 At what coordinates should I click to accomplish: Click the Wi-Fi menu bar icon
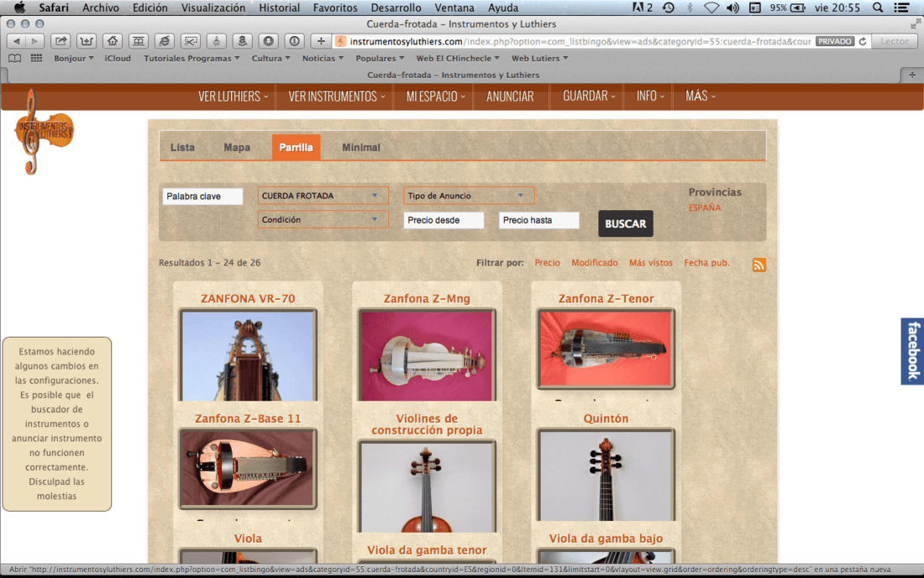[711, 8]
